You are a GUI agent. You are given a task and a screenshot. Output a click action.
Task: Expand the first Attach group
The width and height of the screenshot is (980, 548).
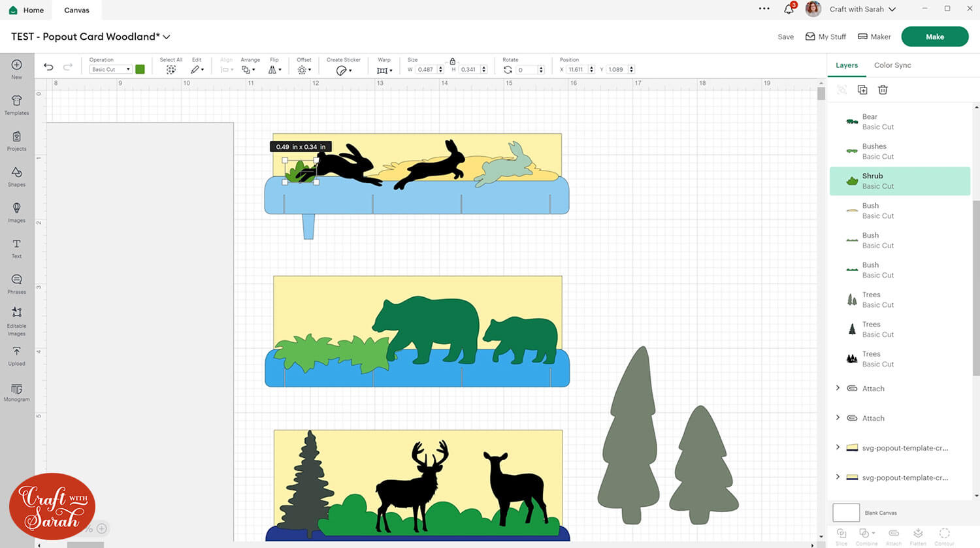pyautogui.click(x=838, y=388)
